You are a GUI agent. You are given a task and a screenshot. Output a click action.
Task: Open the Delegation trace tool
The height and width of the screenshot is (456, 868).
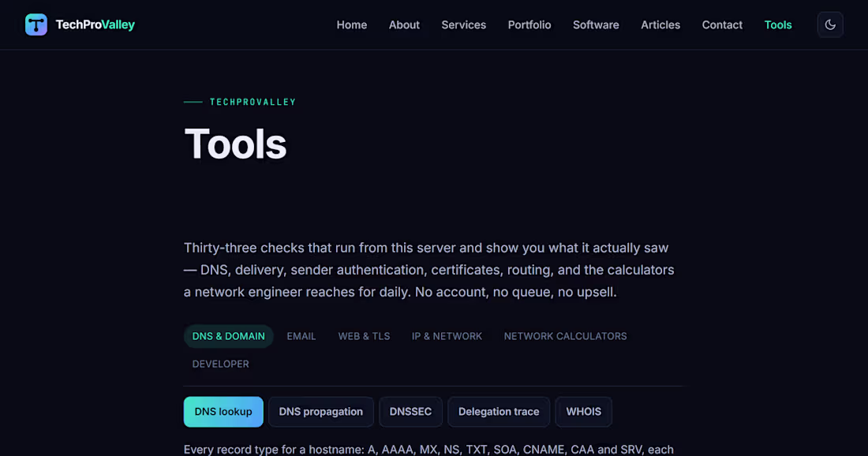coord(498,412)
